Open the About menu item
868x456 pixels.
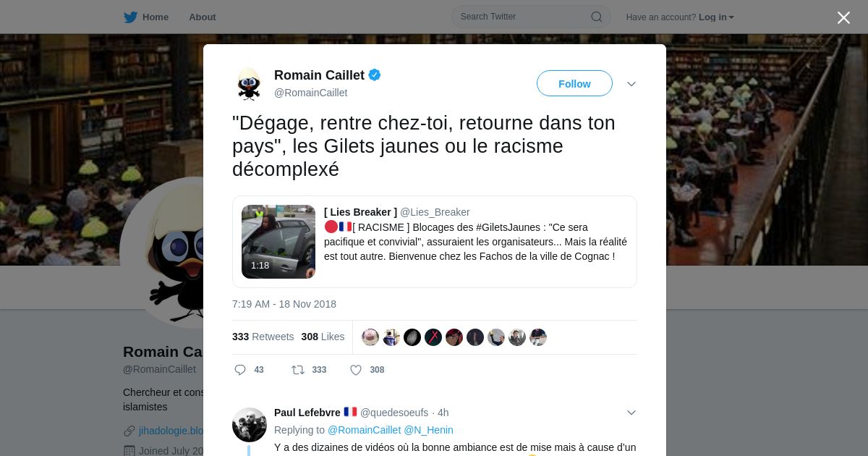point(203,17)
